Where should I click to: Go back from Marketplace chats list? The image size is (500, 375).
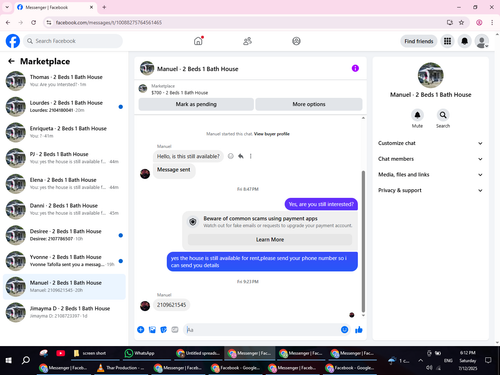click(11, 61)
